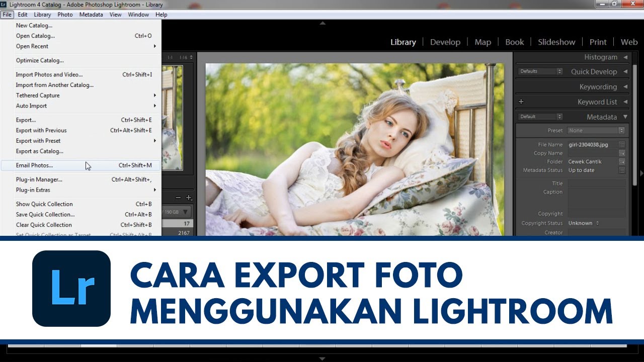Switch to the Web module
Image resolution: width=644 pixels, height=362 pixels.
click(629, 42)
